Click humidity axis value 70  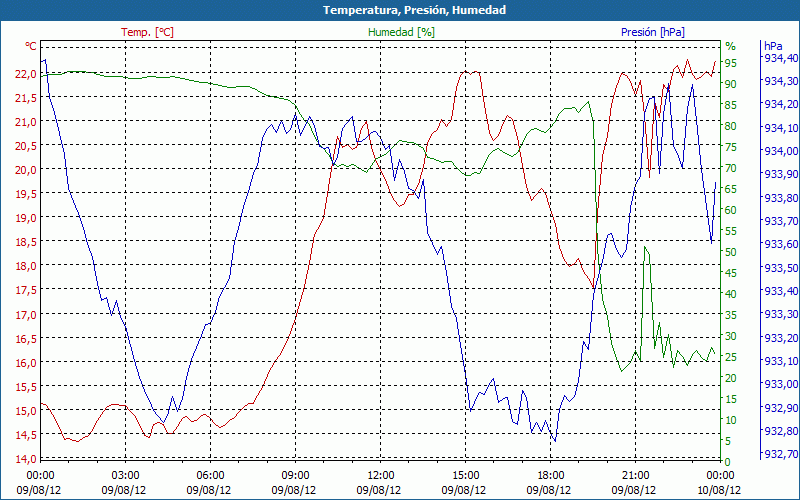pyautogui.click(x=731, y=168)
